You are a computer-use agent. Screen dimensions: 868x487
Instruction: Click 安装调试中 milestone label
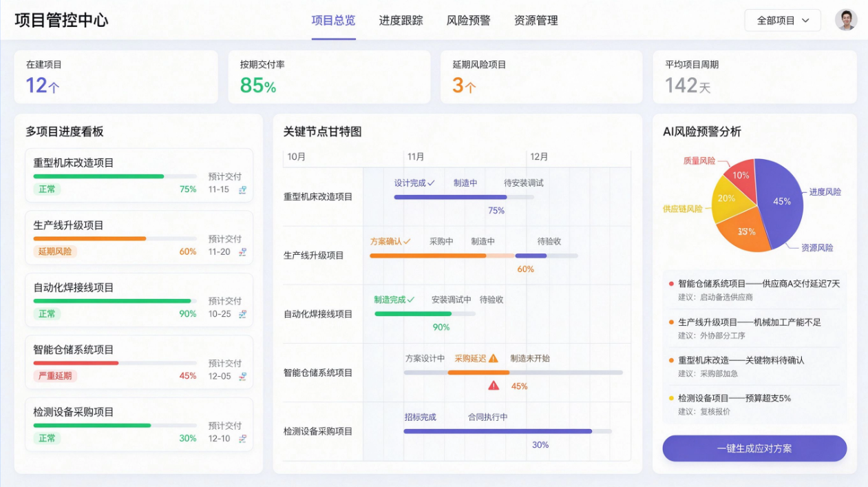coord(452,300)
